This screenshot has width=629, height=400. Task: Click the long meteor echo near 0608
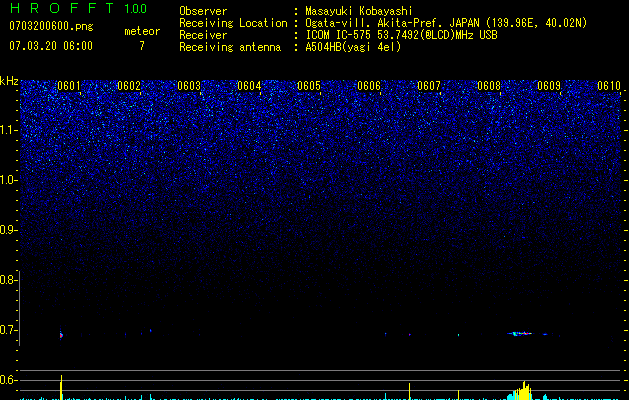[x=521, y=333]
